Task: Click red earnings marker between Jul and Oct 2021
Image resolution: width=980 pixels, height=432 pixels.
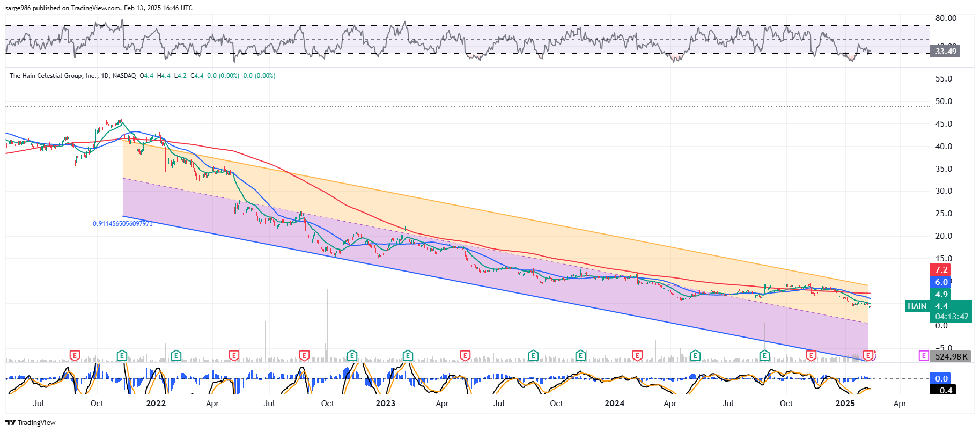Action: (75, 355)
